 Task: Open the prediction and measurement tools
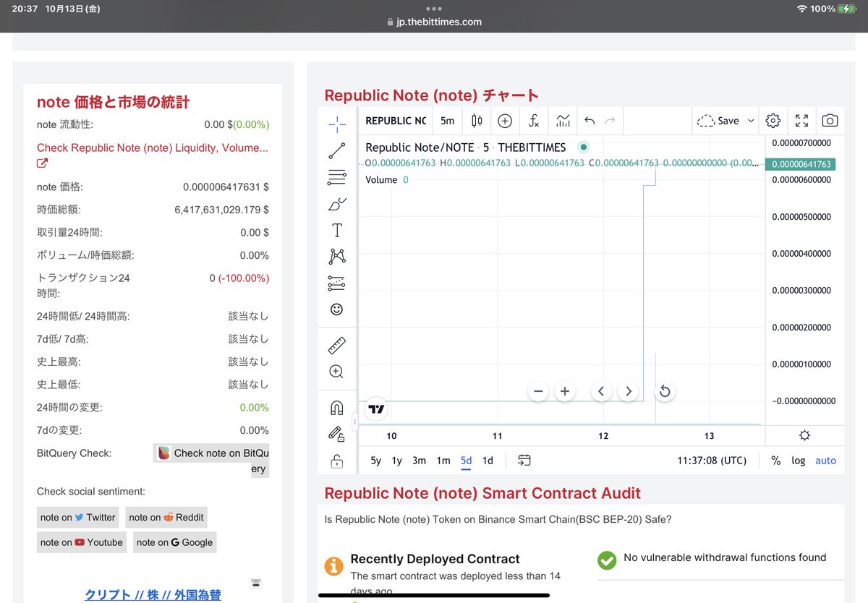point(336,283)
